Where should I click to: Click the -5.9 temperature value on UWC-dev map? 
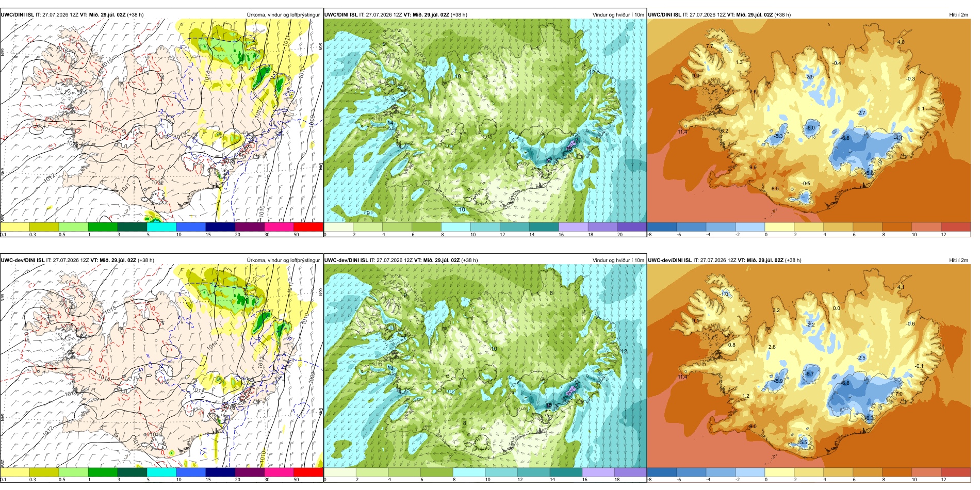click(778, 381)
